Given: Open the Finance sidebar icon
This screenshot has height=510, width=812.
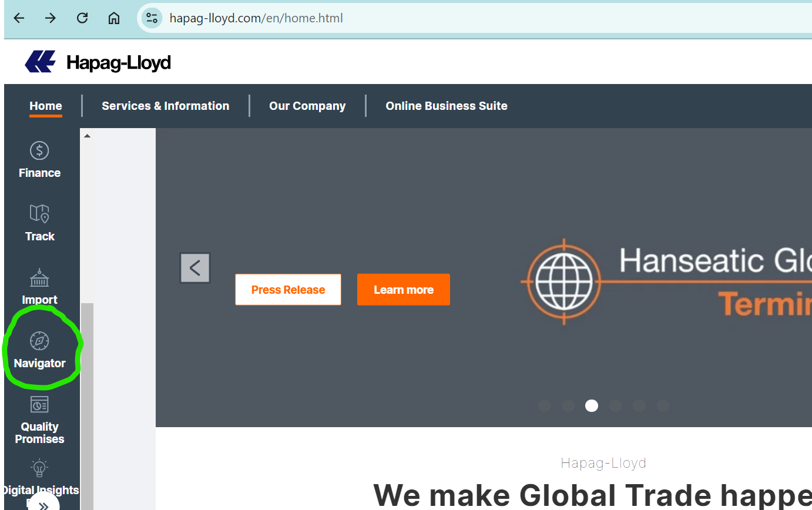Looking at the screenshot, I should [39, 151].
